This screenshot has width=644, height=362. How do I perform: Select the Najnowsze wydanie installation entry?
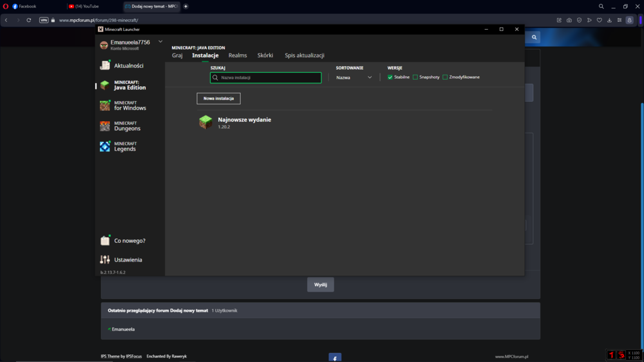[344, 122]
